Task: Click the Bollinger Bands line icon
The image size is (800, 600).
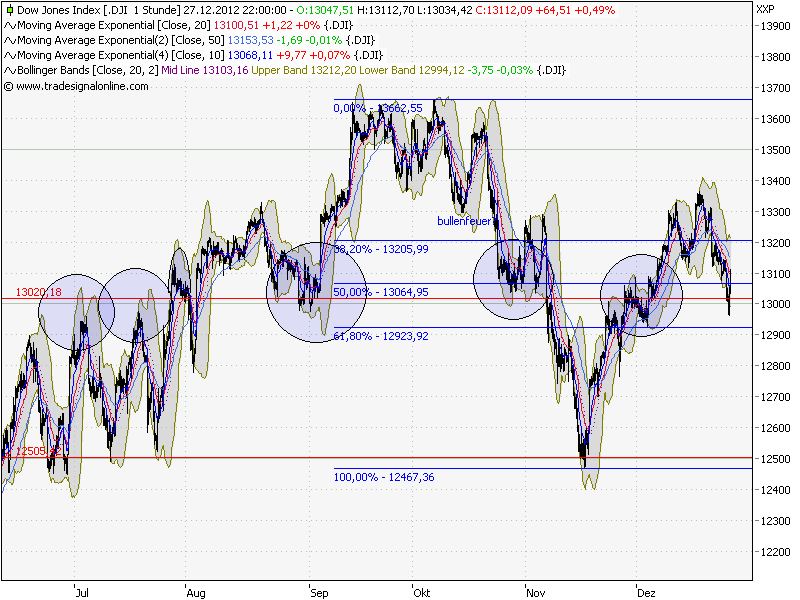Action: [x=10, y=70]
